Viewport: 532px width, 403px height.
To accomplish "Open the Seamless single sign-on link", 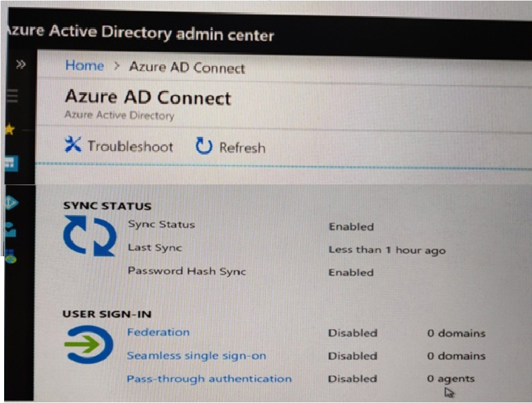I will [196, 355].
